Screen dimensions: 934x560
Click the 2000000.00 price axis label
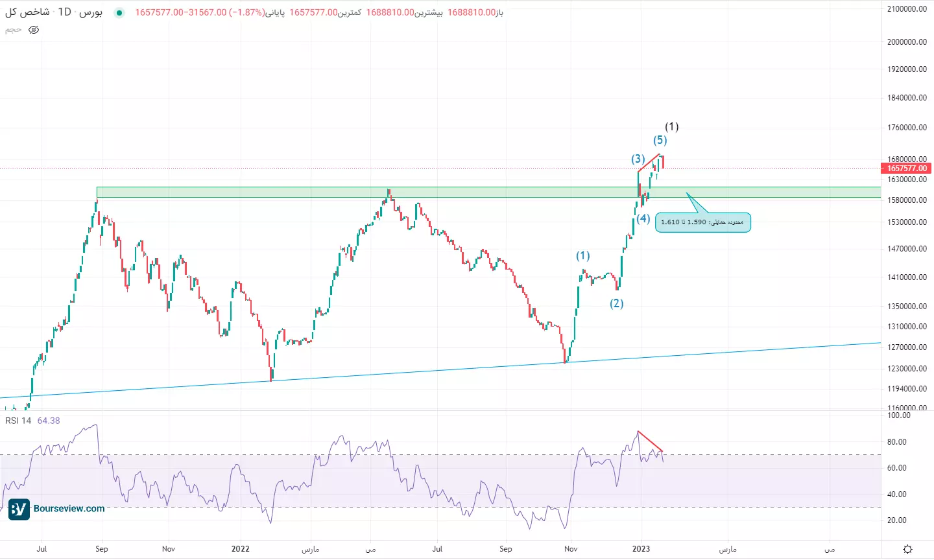pos(907,42)
